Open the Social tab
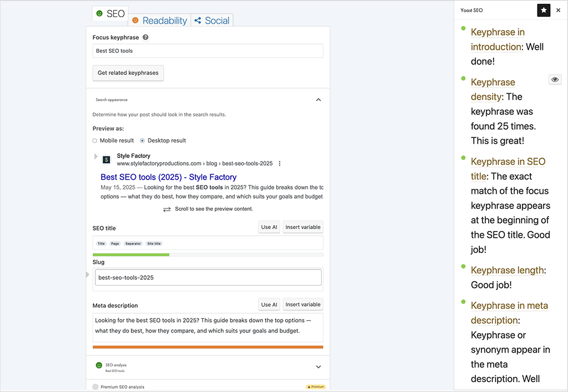 (212, 21)
